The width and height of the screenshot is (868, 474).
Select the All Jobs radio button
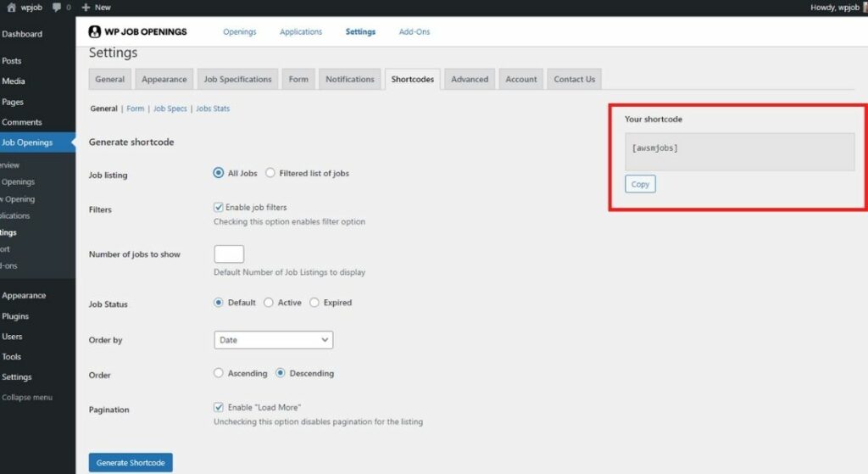point(218,173)
